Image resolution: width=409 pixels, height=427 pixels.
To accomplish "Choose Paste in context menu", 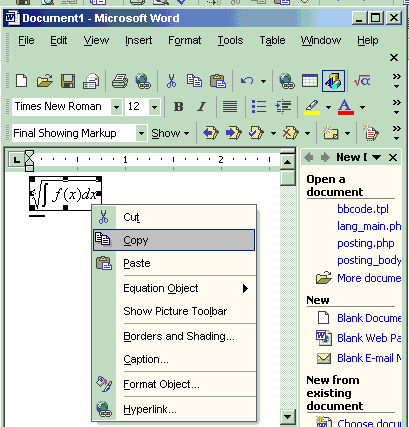I will point(174,263).
